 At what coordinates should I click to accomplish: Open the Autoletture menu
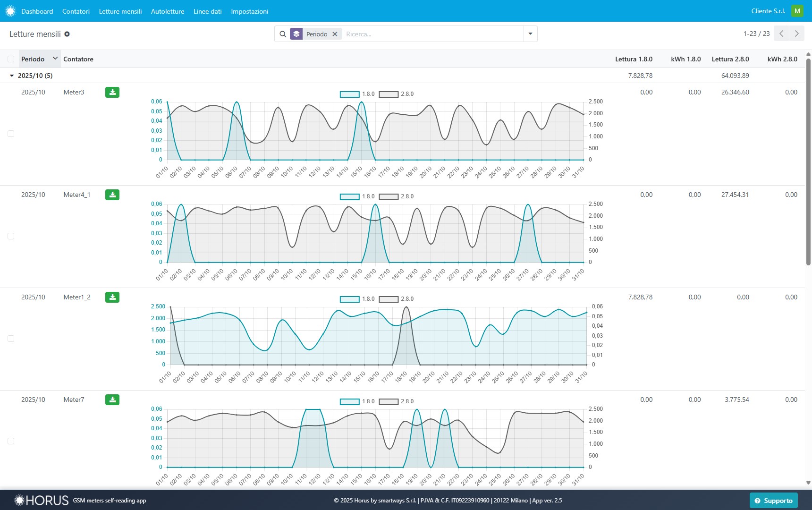tap(167, 11)
